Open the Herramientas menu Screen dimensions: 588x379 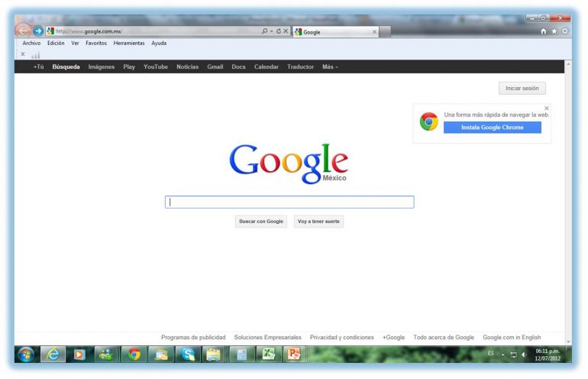point(129,43)
